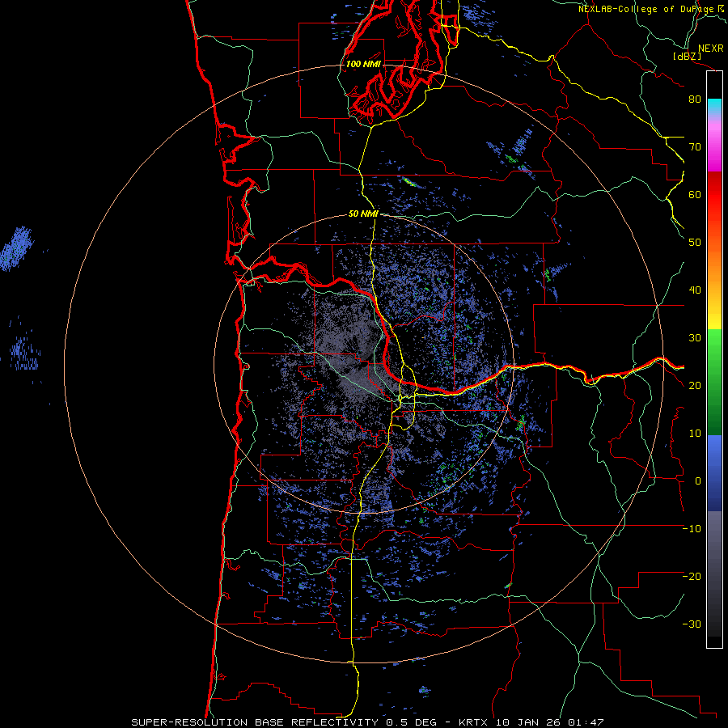The image size is (728, 728).
Task: Click the 40 value on dBZ scale
Action: pyautogui.click(x=695, y=290)
